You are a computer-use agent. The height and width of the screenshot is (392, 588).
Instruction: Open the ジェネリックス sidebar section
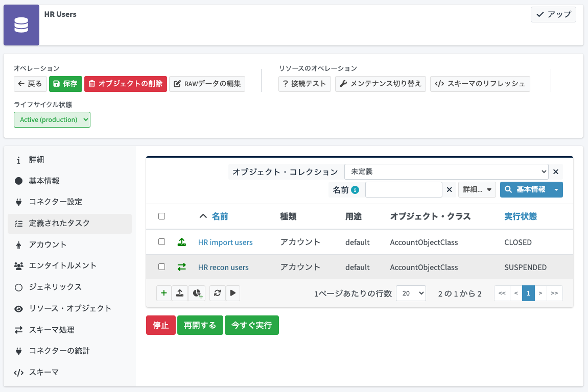point(70,287)
